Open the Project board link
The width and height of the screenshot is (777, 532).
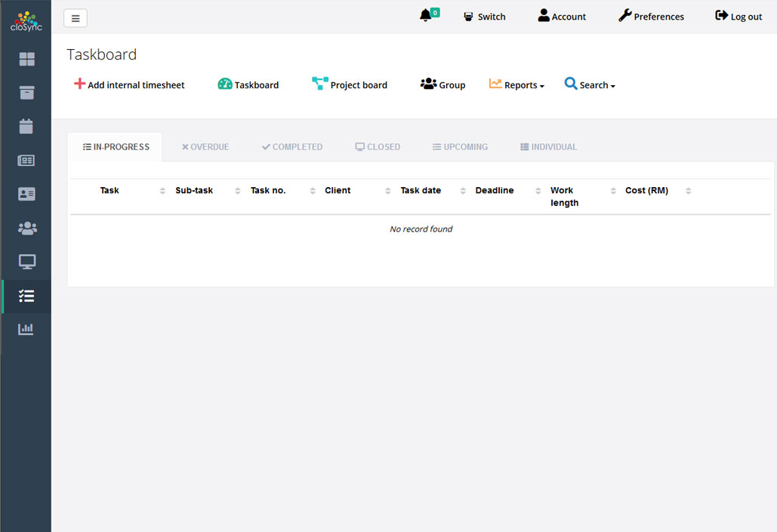(x=350, y=85)
